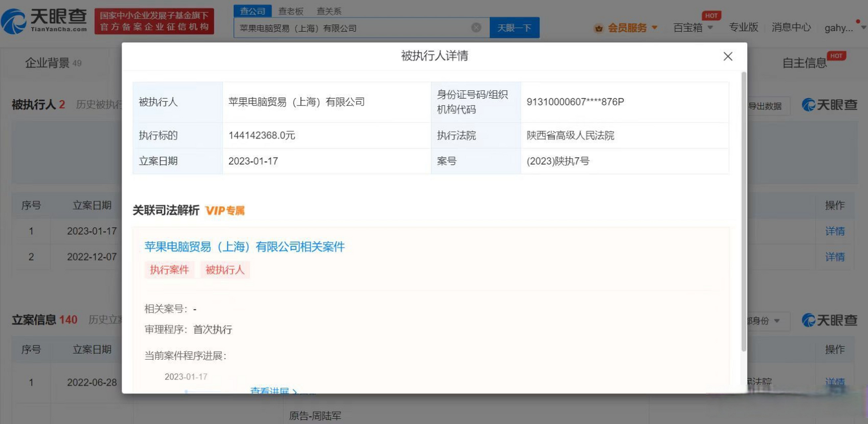Expand the 身份 filter dropdown in 立案信息
868x424 pixels.
768,321
